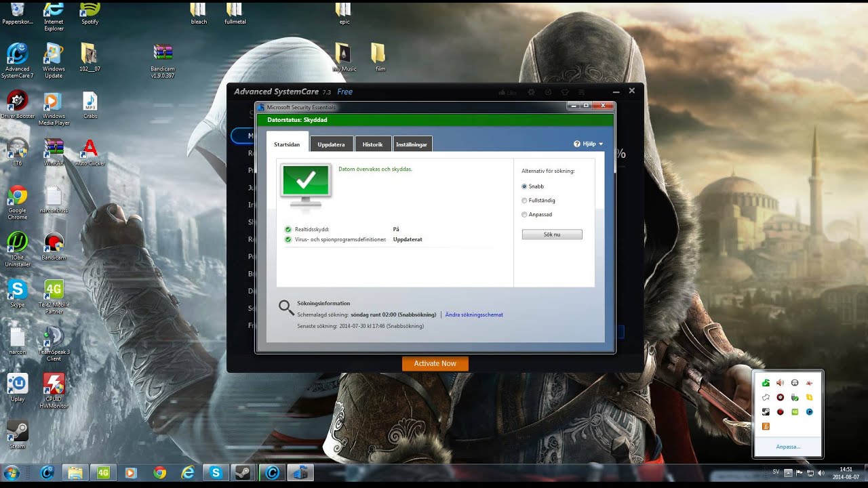Open Advanced SystemCare settings gear icon

point(531,92)
